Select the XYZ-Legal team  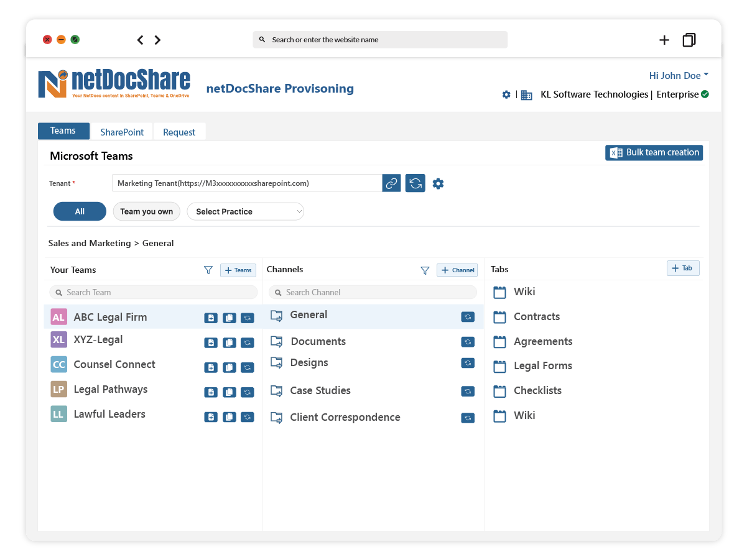point(98,339)
